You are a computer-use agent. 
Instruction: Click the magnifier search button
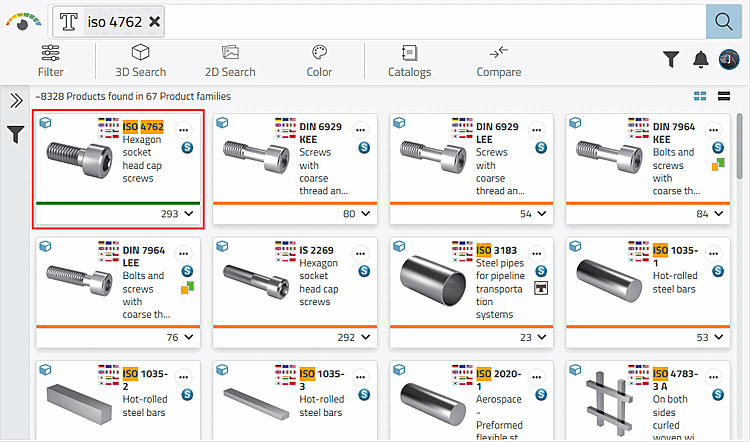point(719,21)
